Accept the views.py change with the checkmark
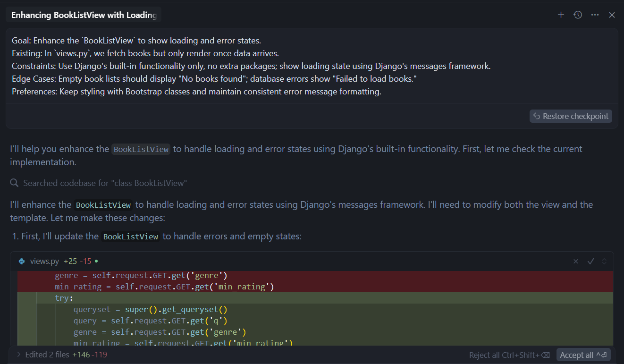The image size is (624, 364). (590, 261)
